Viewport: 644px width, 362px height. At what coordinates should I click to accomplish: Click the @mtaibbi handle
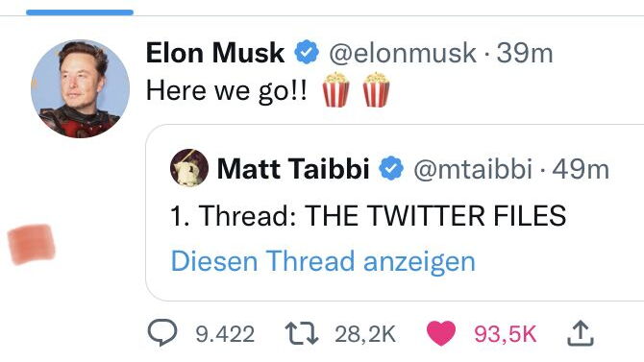[x=473, y=169]
